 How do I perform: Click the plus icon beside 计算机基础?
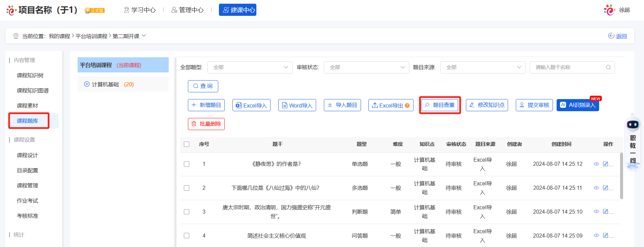click(87, 84)
